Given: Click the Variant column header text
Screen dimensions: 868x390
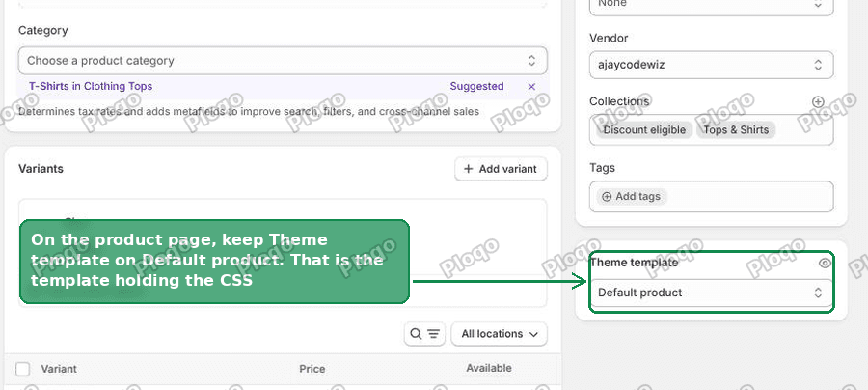Looking at the screenshot, I should pyautogui.click(x=59, y=369).
